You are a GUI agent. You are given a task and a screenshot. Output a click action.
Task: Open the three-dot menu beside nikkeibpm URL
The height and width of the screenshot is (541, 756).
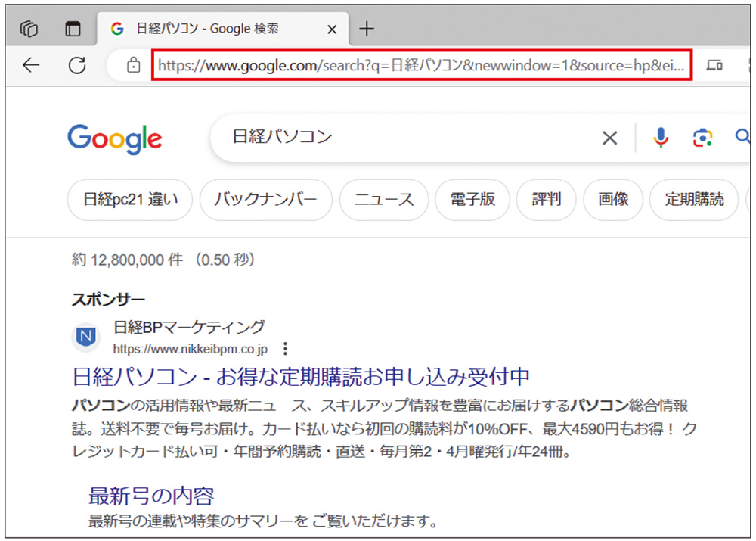click(x=285, y=349)
